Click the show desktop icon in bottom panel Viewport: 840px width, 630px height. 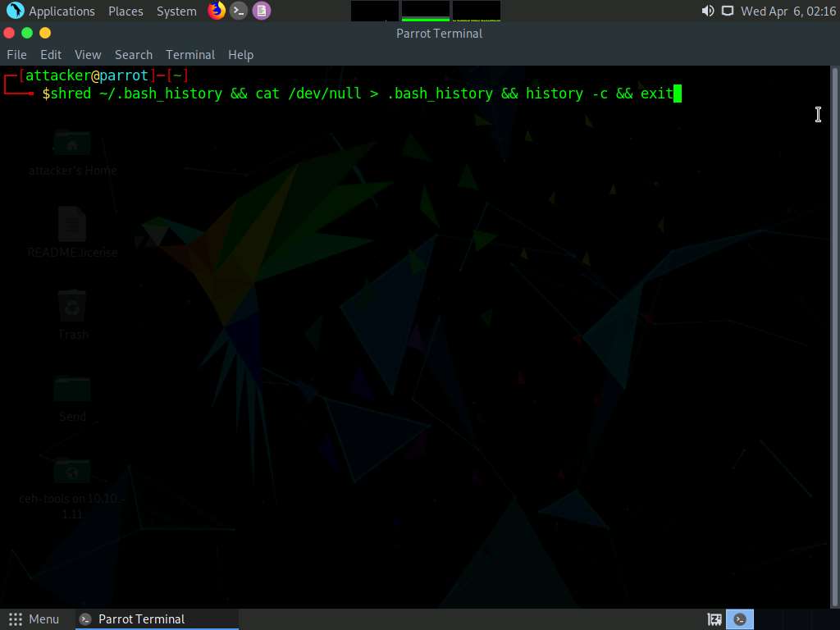pyautogui.click(x=714, y=619)
